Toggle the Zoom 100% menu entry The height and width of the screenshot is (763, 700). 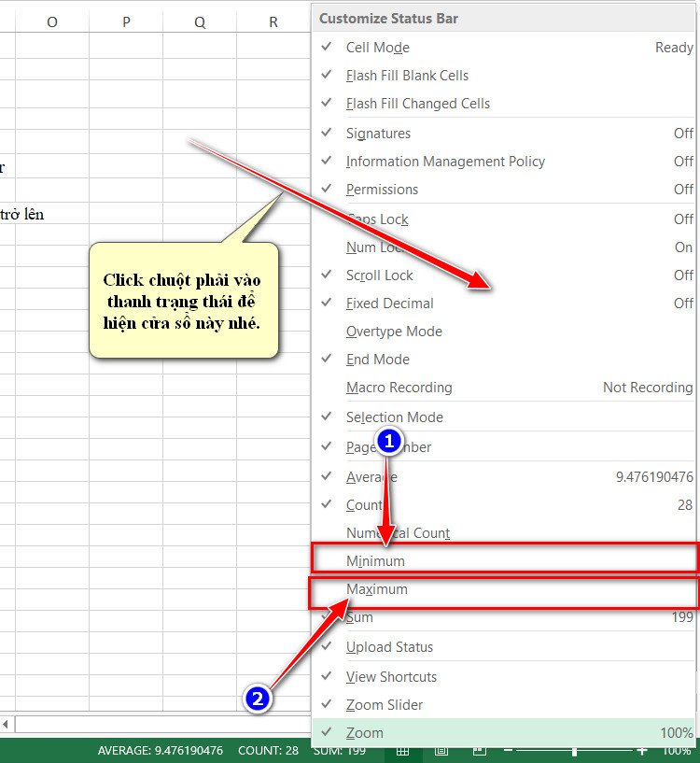[x=503, y=732]
